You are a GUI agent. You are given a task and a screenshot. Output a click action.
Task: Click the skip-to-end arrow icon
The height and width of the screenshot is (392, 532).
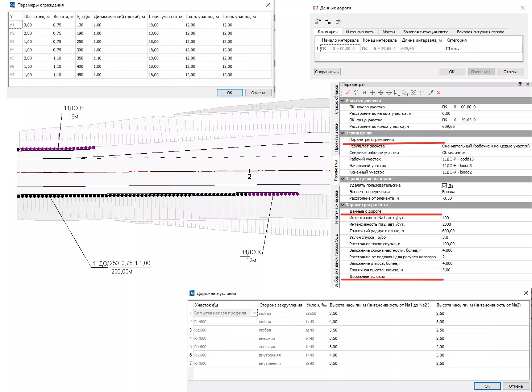364,93
